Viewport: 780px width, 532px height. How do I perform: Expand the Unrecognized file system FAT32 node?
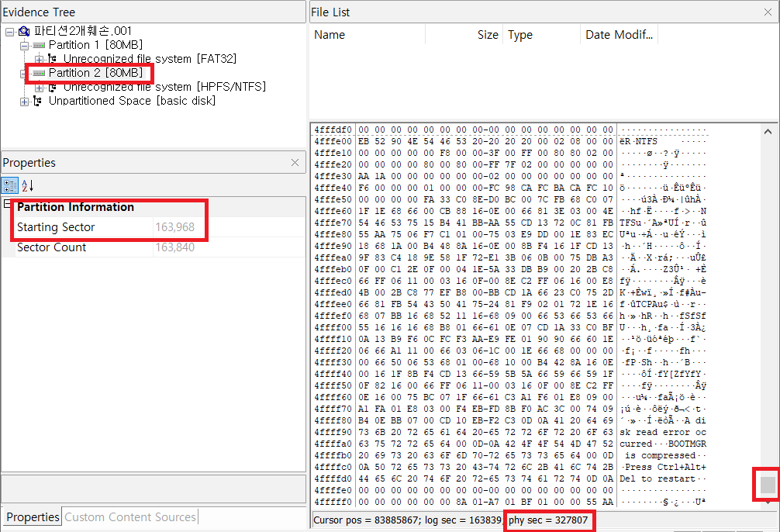pos(39,59)
